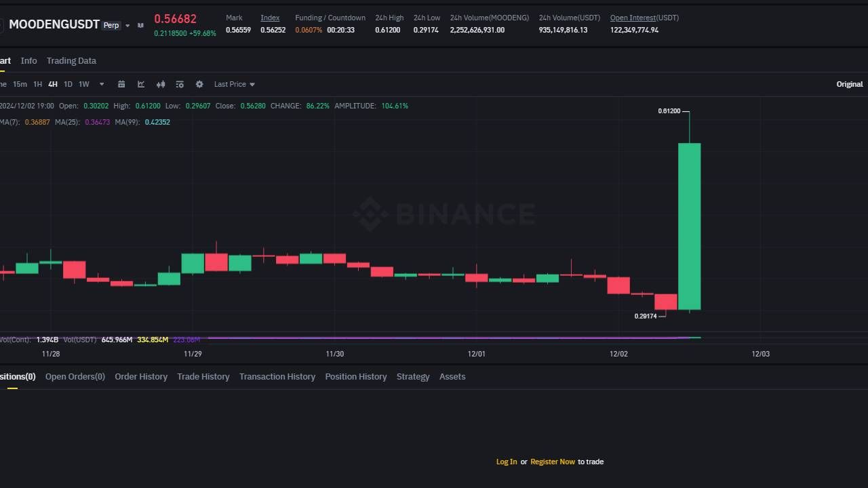Click the Index price value 0.56252

tap(273, 30)
